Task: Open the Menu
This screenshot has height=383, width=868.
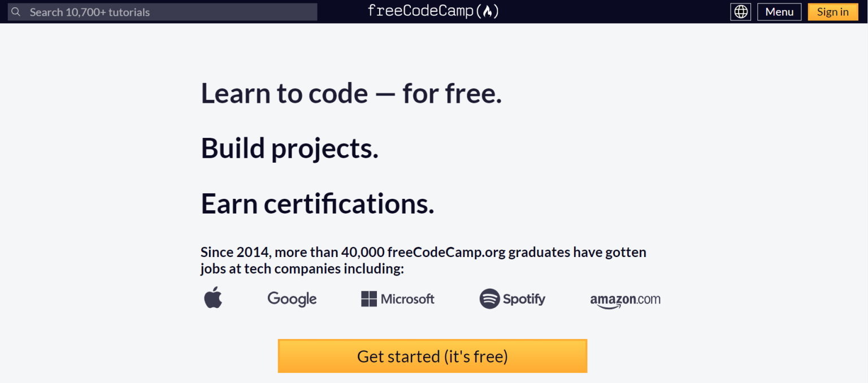Action: [779, 11]
